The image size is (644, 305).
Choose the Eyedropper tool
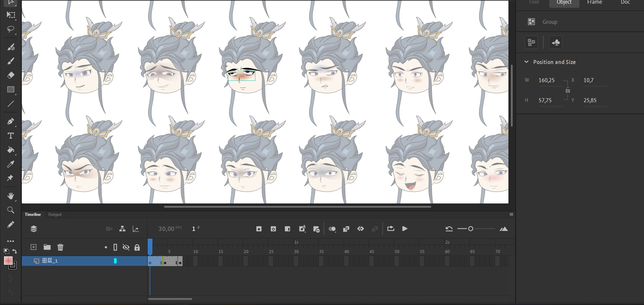[x=11, y=164]
